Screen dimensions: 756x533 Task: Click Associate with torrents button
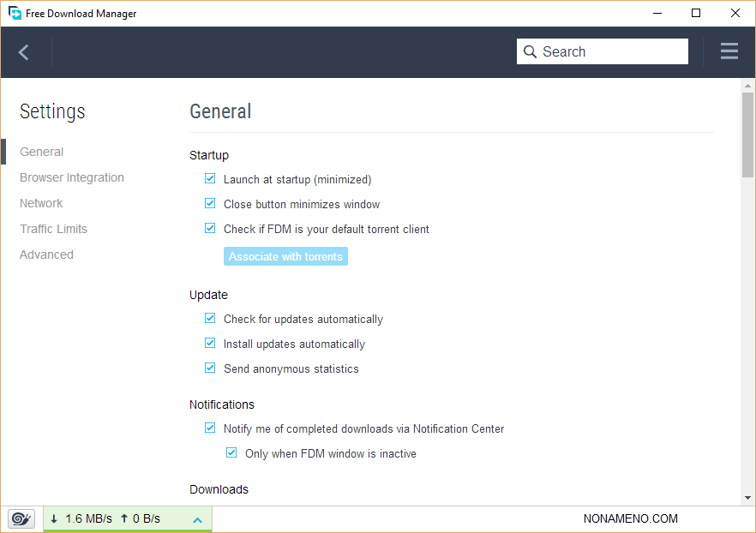tap(285, 256)
